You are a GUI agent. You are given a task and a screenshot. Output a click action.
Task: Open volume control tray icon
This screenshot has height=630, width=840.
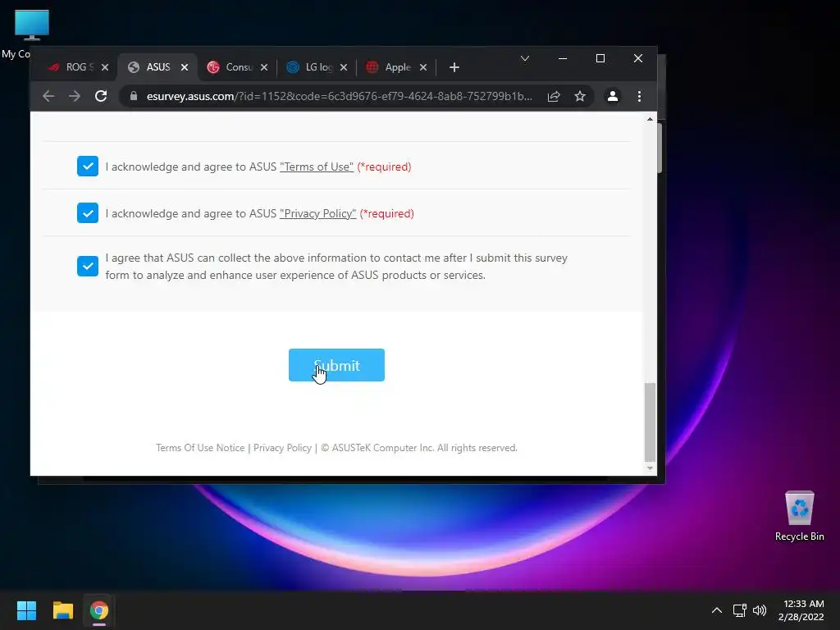click(x=760, y=610)
